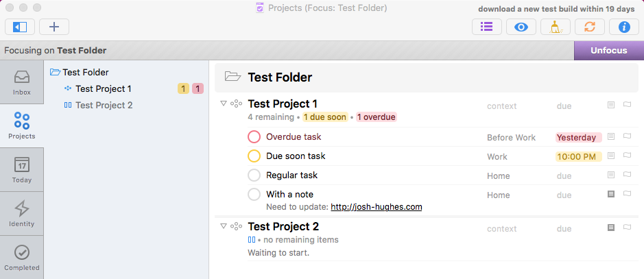The height and width of the screenshot is (279, 644).
Task: Open note icon on Test Project 2 row
Action: (611, 228)
